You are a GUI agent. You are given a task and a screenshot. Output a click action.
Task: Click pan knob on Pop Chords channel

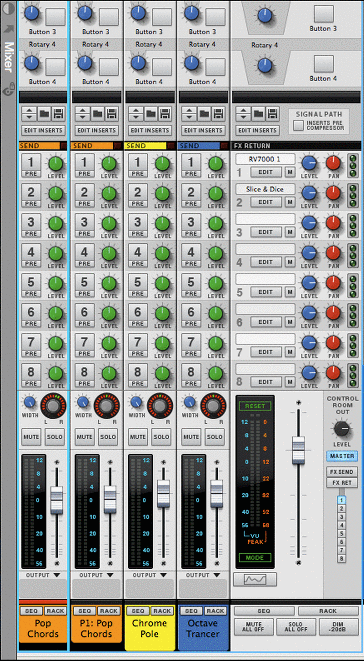pyautogui.click(x=53, y=406)
